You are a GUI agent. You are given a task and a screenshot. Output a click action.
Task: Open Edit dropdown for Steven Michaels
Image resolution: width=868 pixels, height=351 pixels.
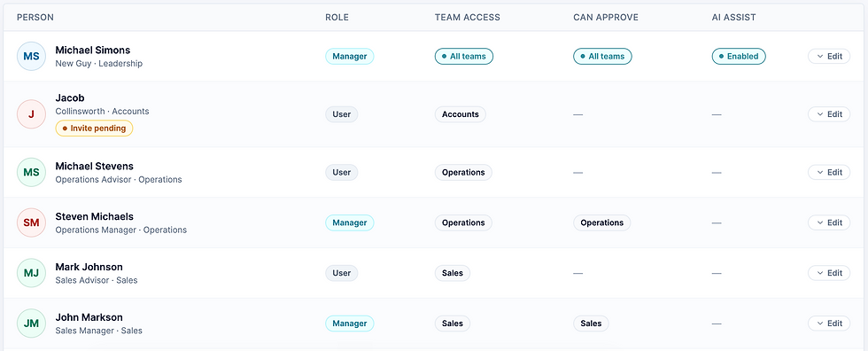coord(829,223)
